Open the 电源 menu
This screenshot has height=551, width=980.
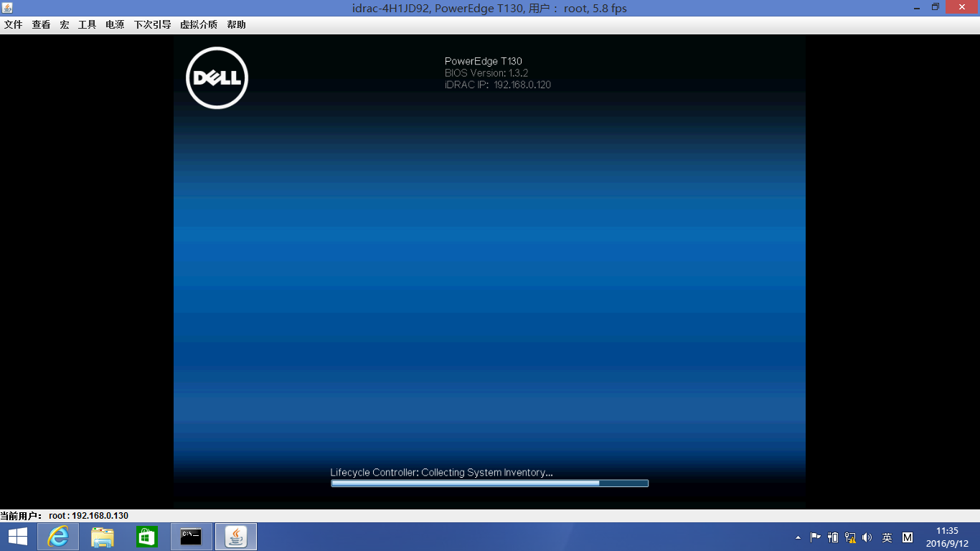(115, 24)
